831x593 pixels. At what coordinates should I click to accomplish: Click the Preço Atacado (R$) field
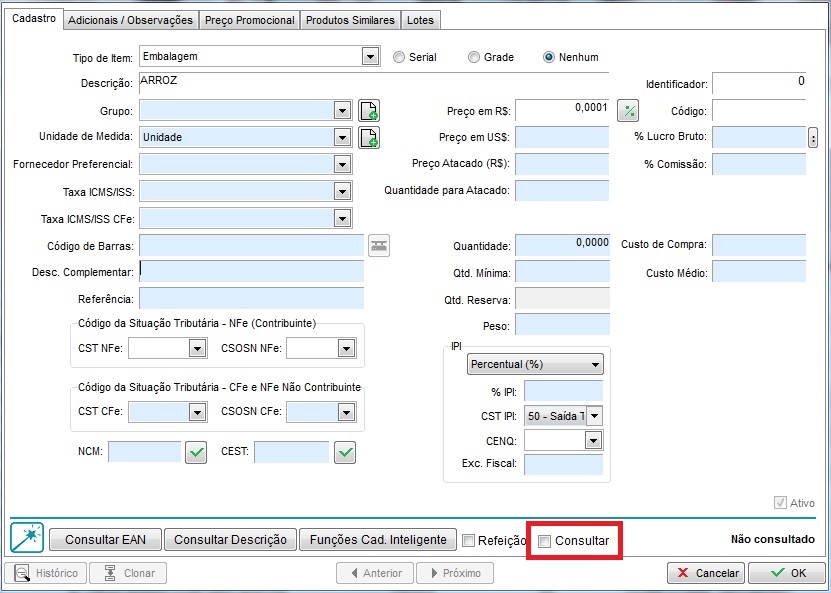coord(562,164)
